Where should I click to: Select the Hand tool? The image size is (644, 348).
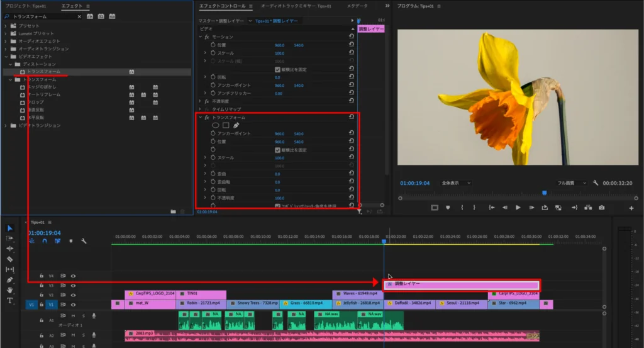[x=9, y=290]
